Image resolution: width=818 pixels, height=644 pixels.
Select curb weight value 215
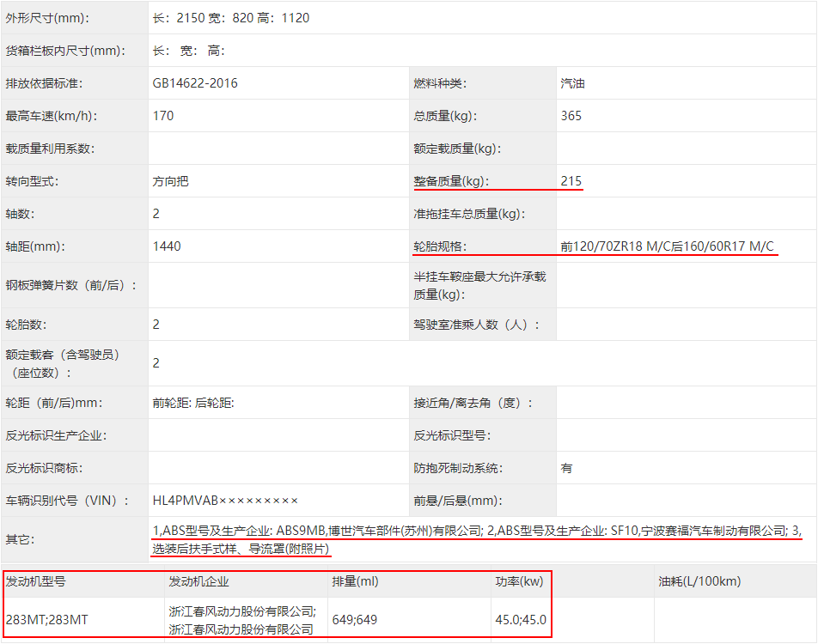click(x=571, y=181)
